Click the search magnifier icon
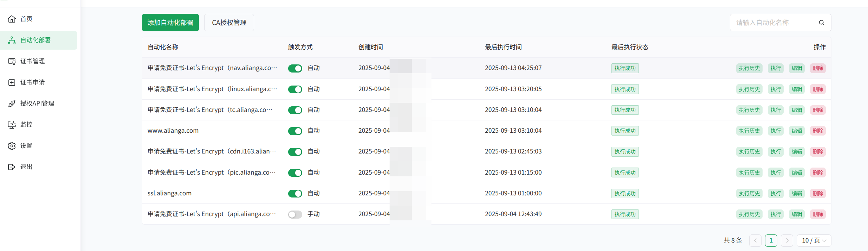 point(821,23)
